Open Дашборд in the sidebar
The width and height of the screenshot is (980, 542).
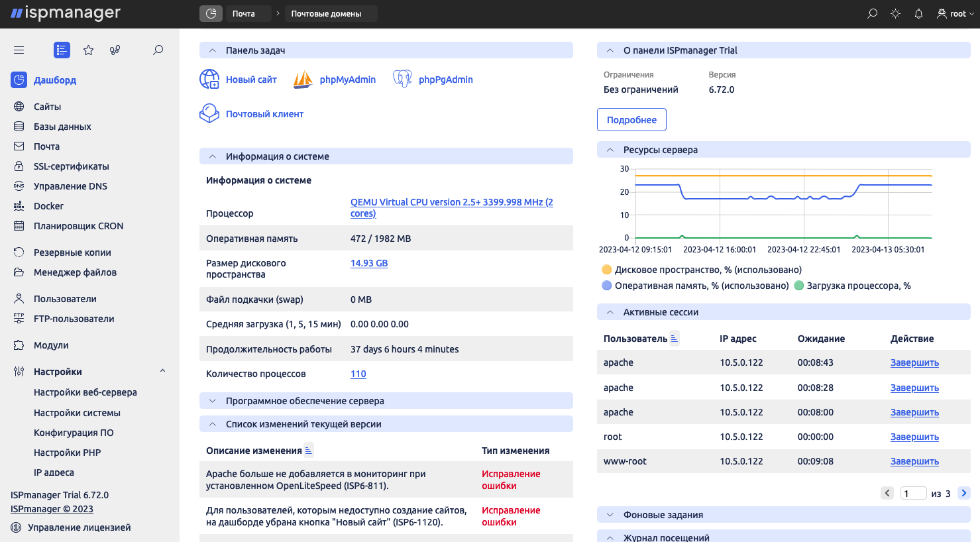pyautogui.click(x=55, y=80)
